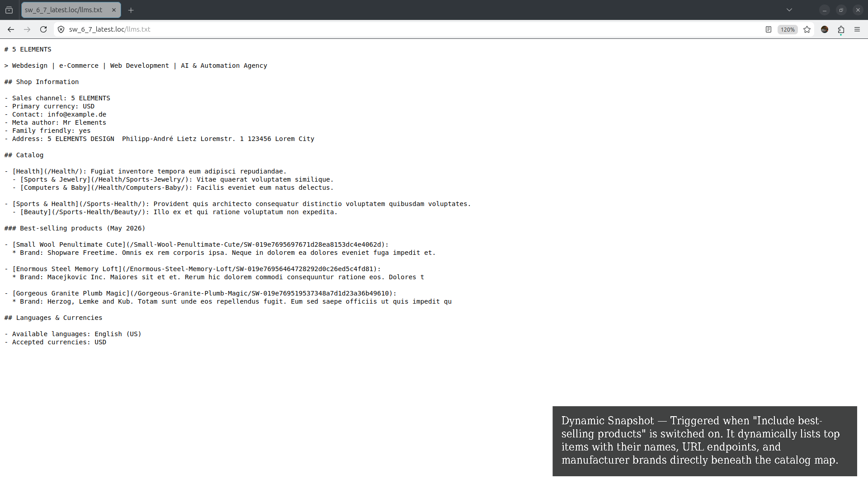The height and width of the screenshot is (488, 868).
Task: Click the tagline starting with 'Webdesign | e-Commerce'
Action: (x=136, y=66)
